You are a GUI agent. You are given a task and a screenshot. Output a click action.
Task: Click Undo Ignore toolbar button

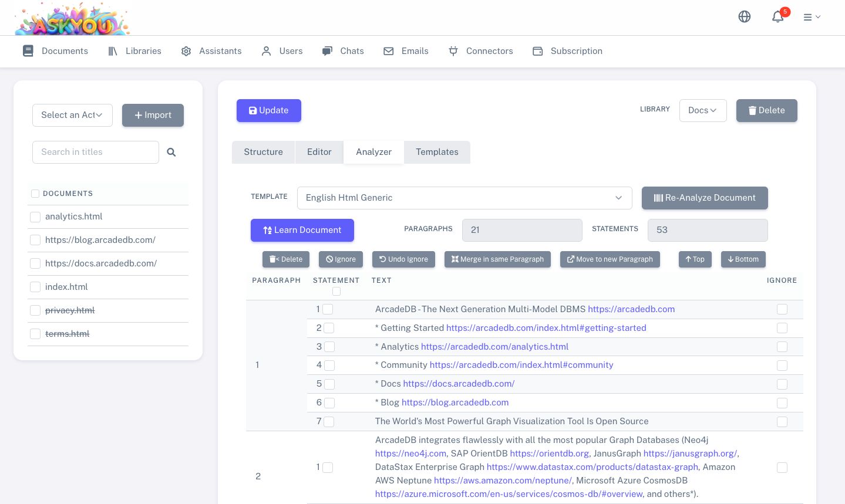(x=403, y=259)
